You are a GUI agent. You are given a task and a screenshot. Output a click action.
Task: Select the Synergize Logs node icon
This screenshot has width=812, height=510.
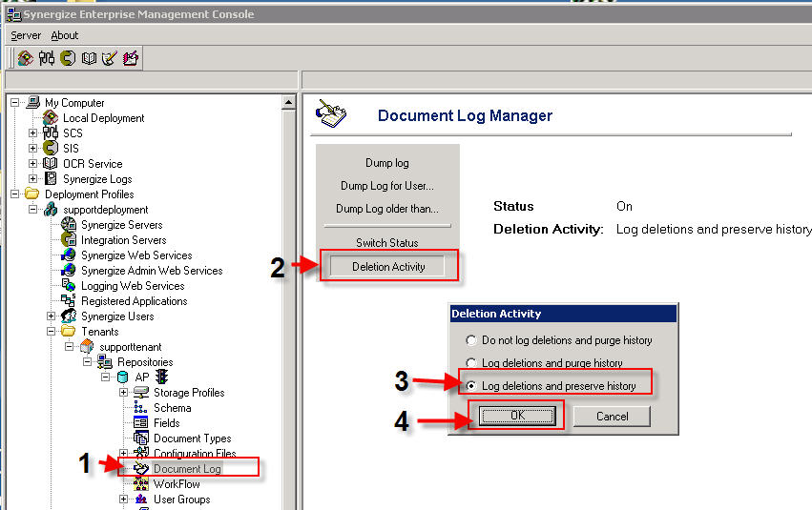coord(51,178)
